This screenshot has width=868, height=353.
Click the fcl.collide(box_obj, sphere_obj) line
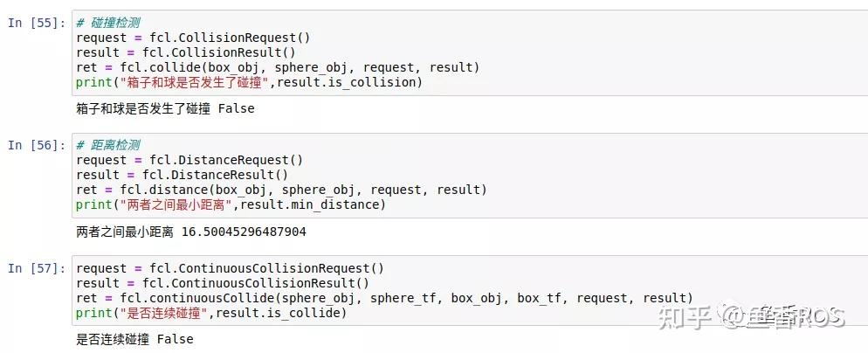278,67
